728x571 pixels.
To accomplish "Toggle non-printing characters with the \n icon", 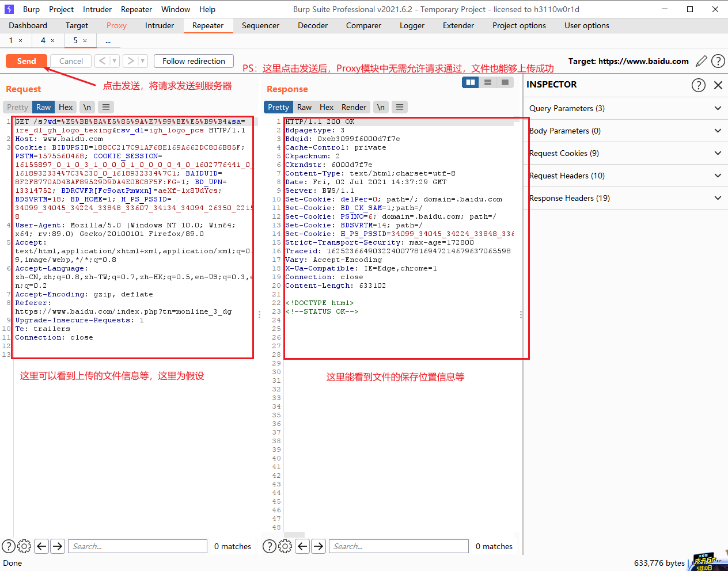I will pyautogui.click(x=87, y=106).
